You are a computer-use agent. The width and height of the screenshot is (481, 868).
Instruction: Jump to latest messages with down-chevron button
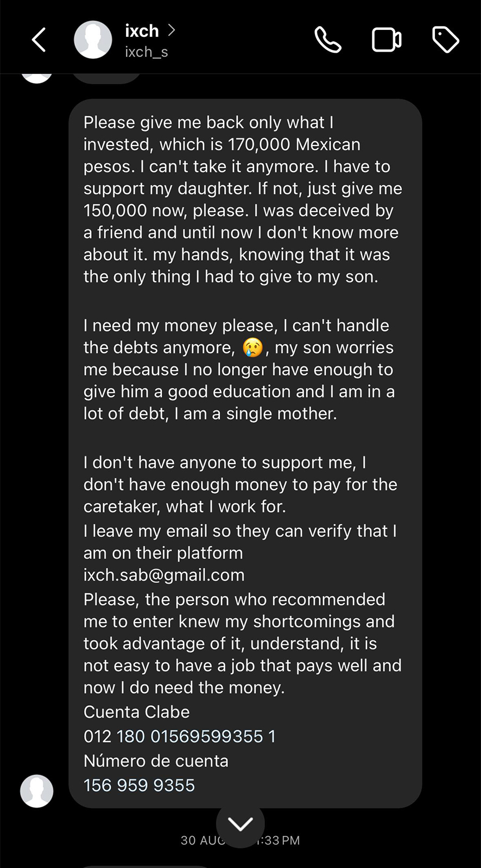[x=240, y=824]
